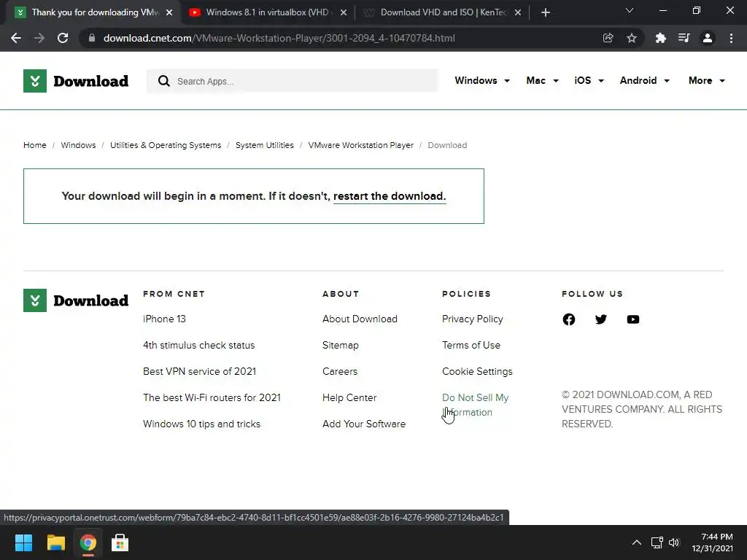Screen dimensions: 747x560
Task: Open Utilities & Operating Systems breadcrumb
Action: (166, 145)
